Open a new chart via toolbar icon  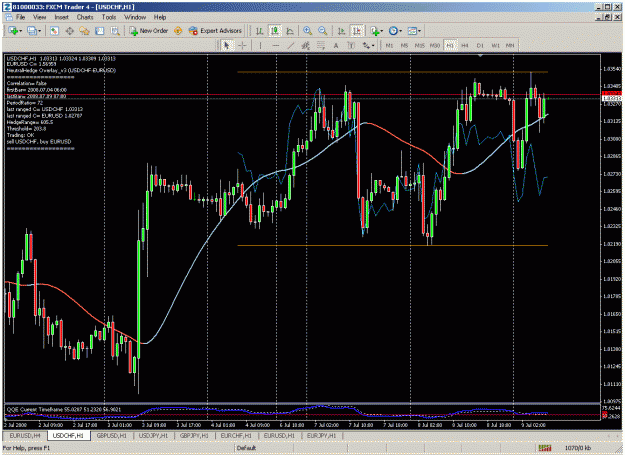(x=13, y=31)
